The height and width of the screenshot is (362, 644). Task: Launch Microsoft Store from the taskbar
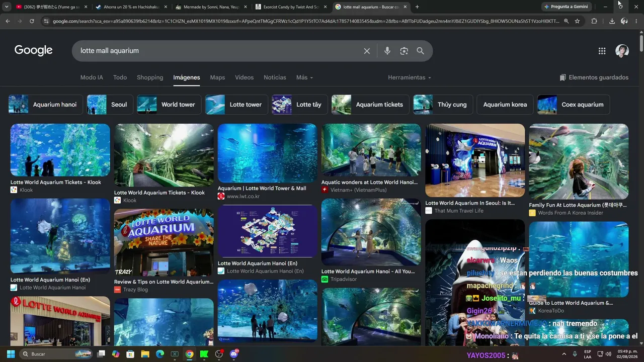(130, 354)
